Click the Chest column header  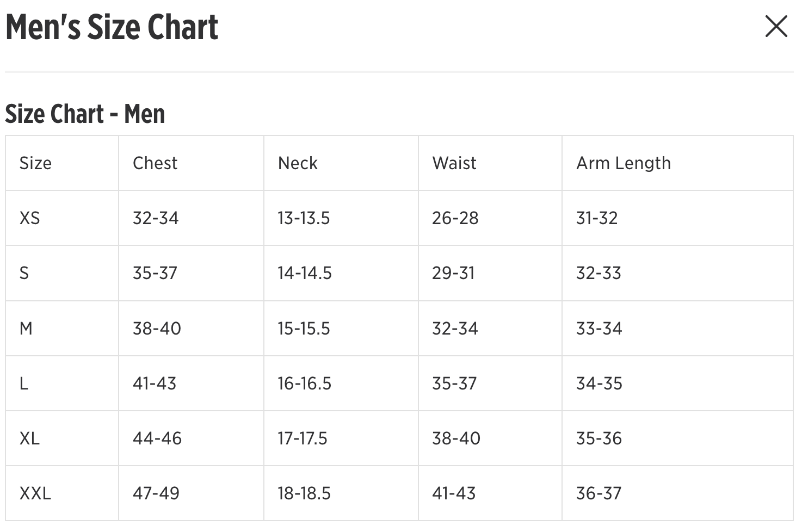pos(155,163)
